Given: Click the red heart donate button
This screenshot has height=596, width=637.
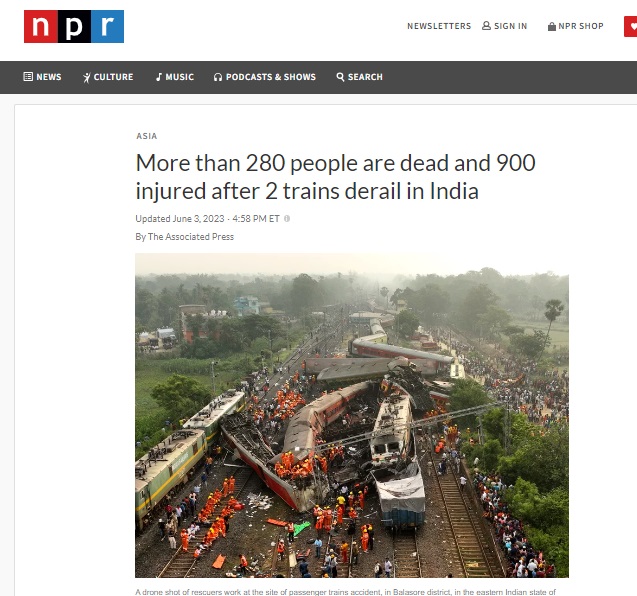Looking at the screenshot, I should tap(630, 26).
